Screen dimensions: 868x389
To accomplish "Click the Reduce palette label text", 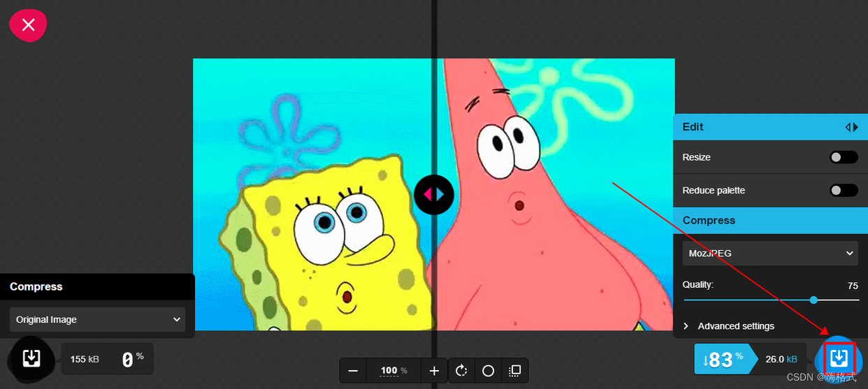I will pos(714,190).
